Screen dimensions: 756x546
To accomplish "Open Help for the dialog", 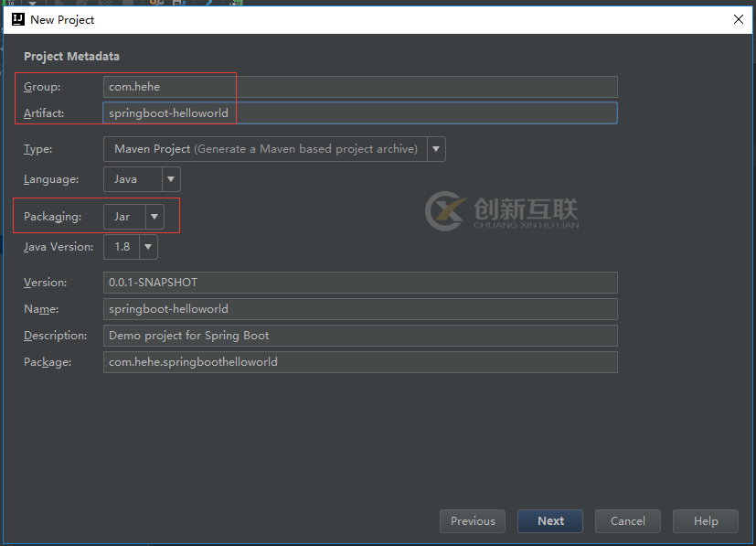I will 706,521.
